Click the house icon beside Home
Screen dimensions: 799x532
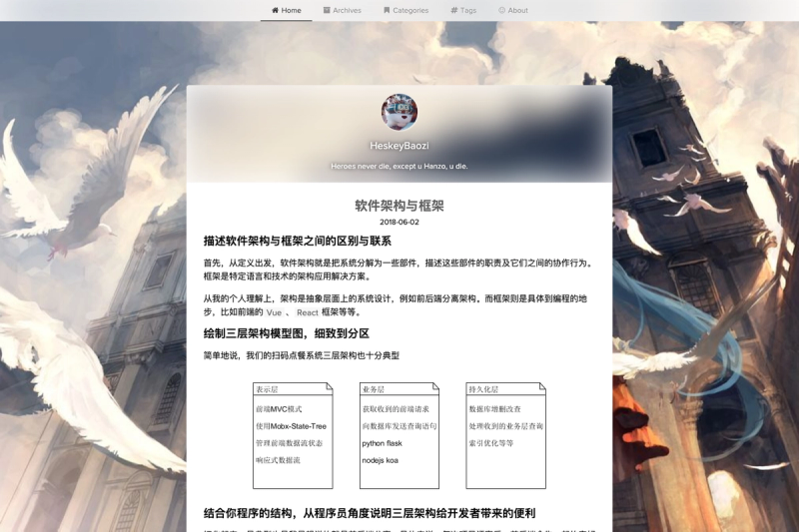276,10
